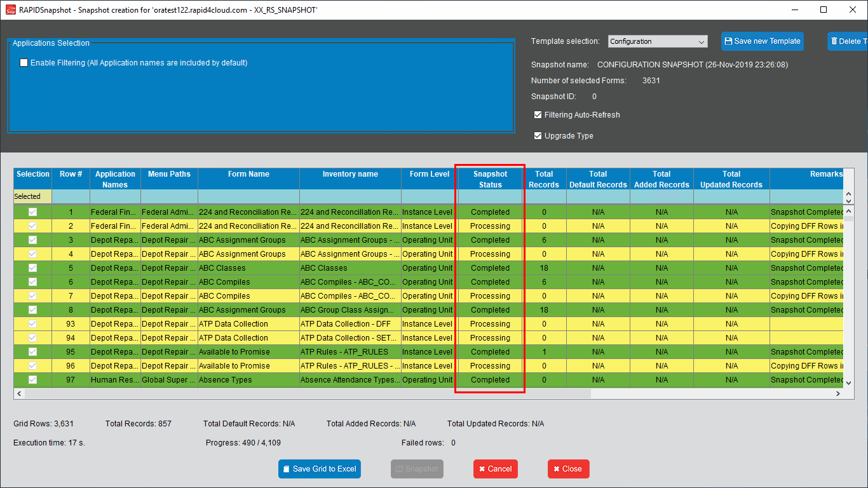Click Total Records value 18 in row 5
The height and width of the screenshot is (488, 868).
click(x=545, y=268)
